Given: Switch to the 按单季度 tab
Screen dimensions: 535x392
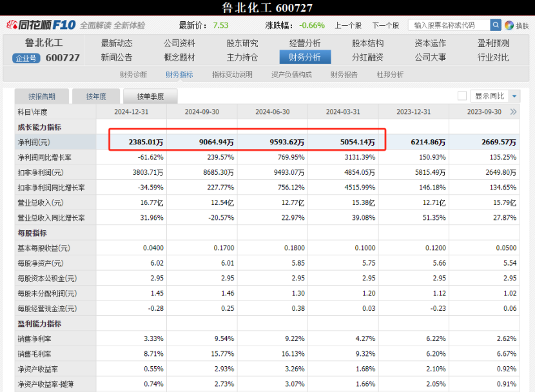Looking at the screenshot, I should tap(150, 97).
